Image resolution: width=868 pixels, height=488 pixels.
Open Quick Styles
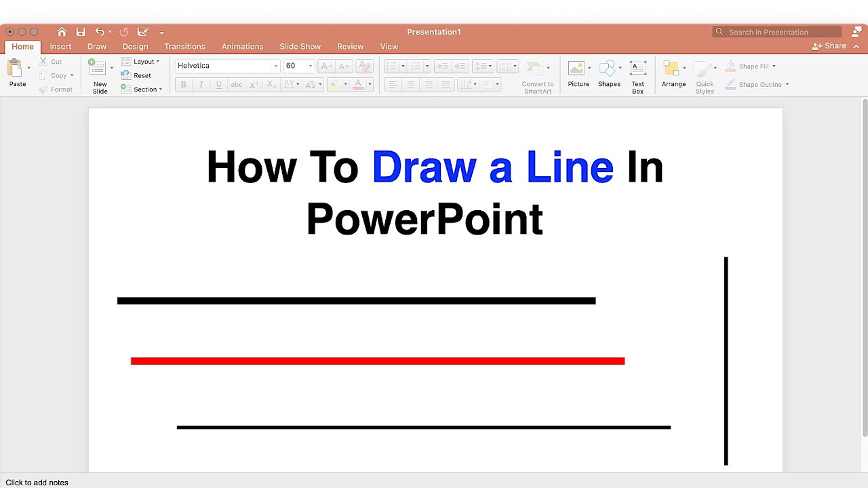tap(705, 77)
